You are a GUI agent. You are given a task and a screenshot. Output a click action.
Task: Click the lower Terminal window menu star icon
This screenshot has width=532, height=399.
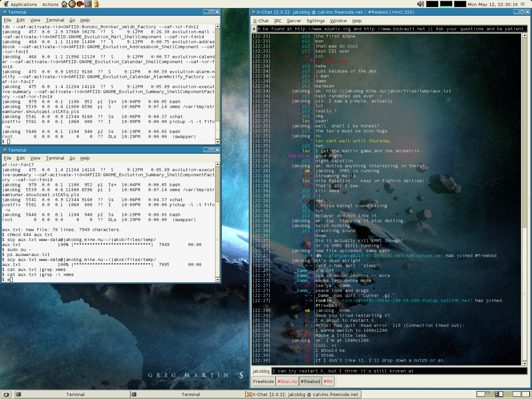[x=5, y=150]
